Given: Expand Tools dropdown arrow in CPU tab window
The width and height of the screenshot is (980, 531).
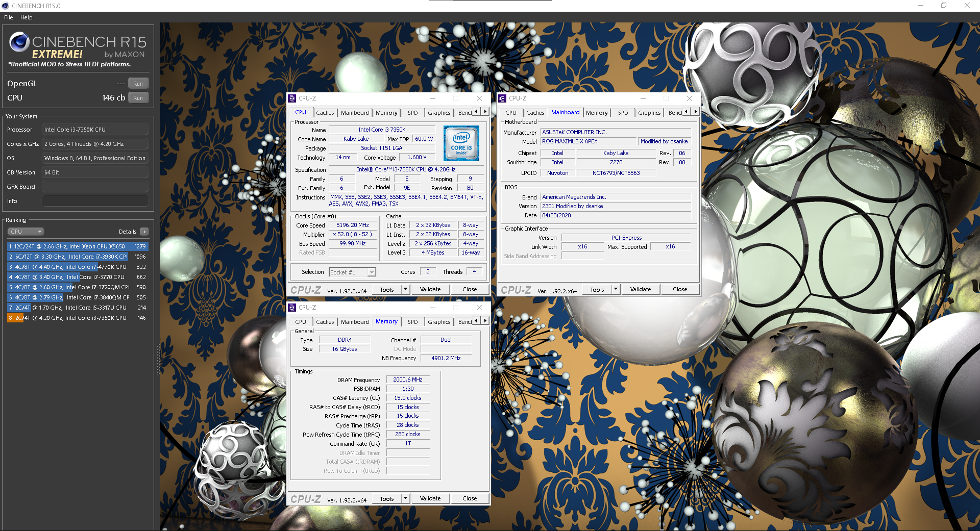Looking at the screenshot, I should (406, 289).
